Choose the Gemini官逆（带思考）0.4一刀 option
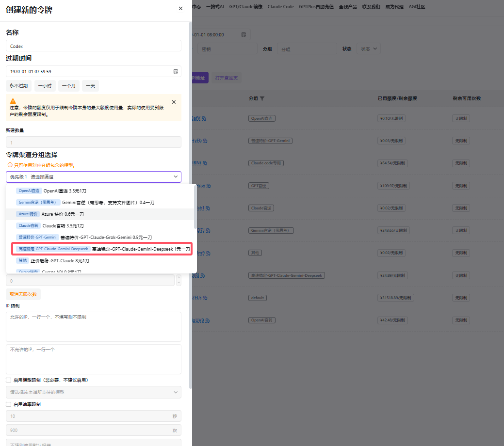This screenshot has height=446, width=504. pos(100,203)
